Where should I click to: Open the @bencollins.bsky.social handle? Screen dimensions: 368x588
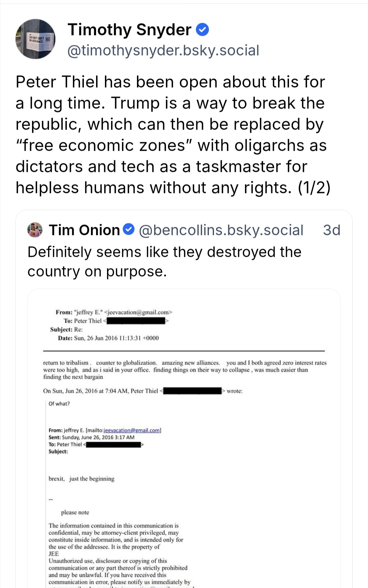click(221, 230)
